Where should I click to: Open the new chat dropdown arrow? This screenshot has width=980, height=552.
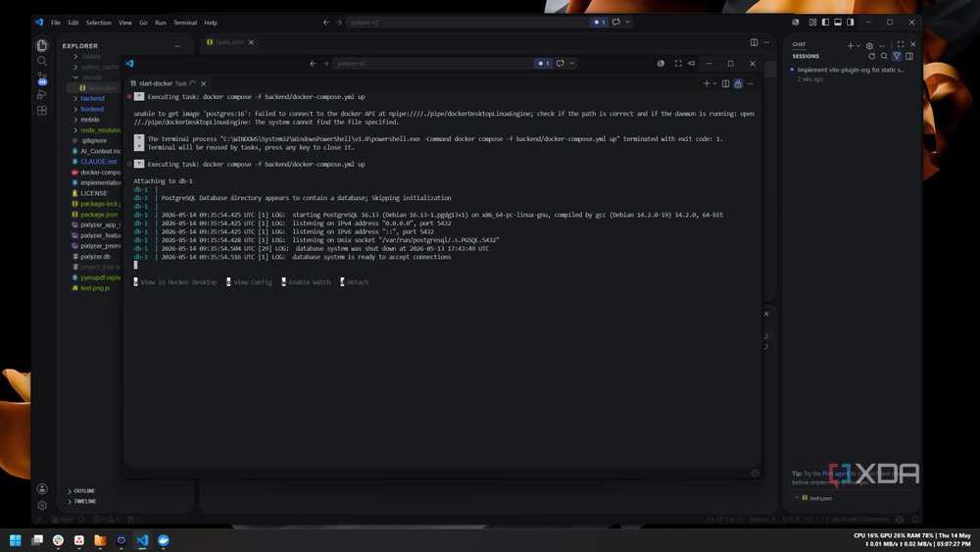coord(858,45)
